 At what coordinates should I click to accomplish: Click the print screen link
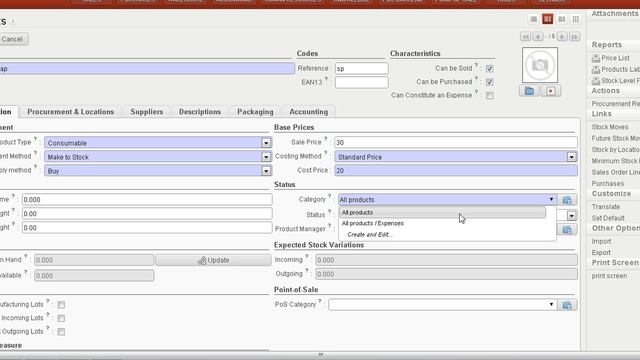[x=609, y=276]
